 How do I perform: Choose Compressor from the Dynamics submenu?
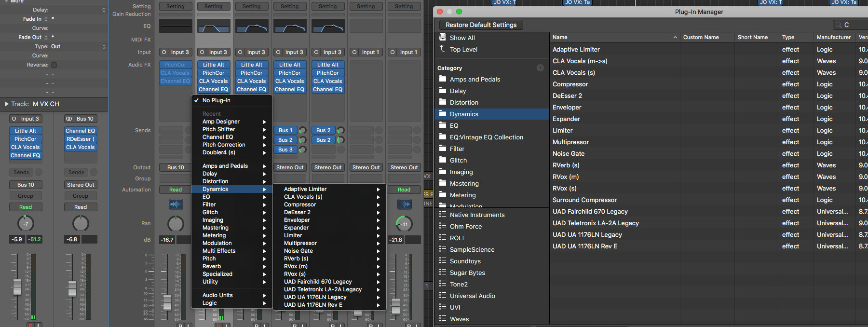(x=300, y=204)
